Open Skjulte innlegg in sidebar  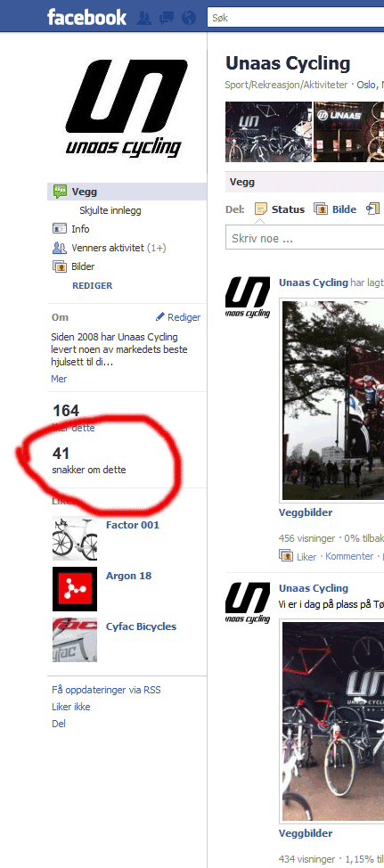point(110,210)
